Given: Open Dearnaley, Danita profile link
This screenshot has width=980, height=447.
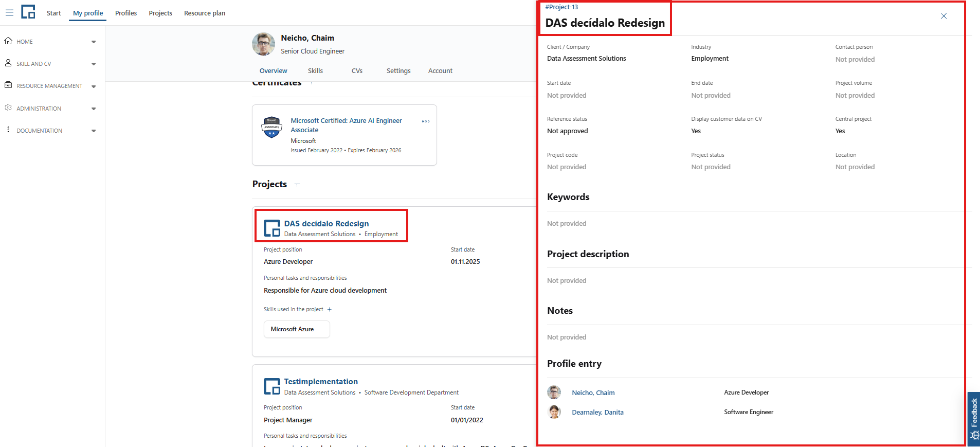Looking at the screenshot, I should point(597,412).
